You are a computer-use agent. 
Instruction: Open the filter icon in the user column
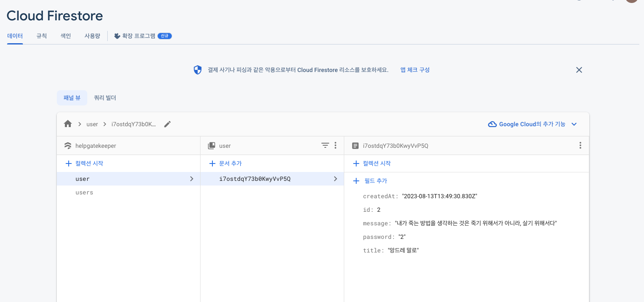[325, 145]
